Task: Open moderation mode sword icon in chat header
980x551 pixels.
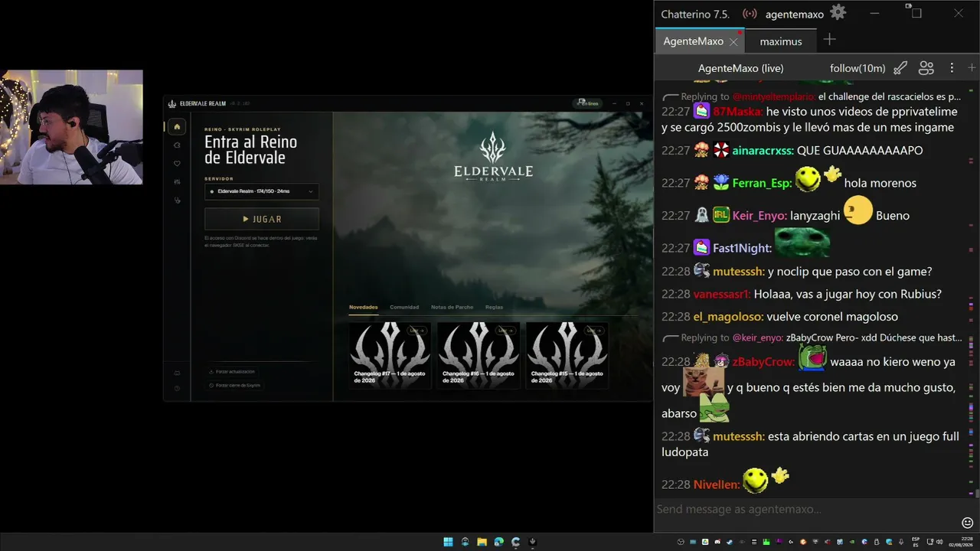Action: point(900,68)
